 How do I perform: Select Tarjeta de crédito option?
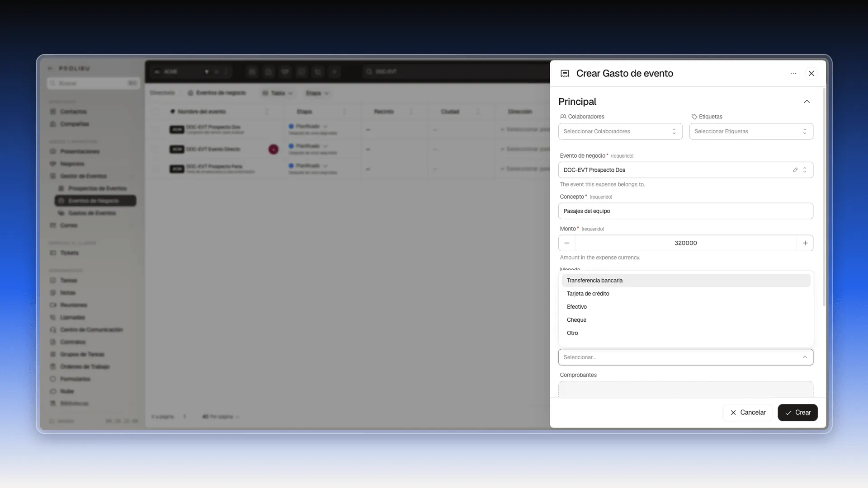pos(686,294)
